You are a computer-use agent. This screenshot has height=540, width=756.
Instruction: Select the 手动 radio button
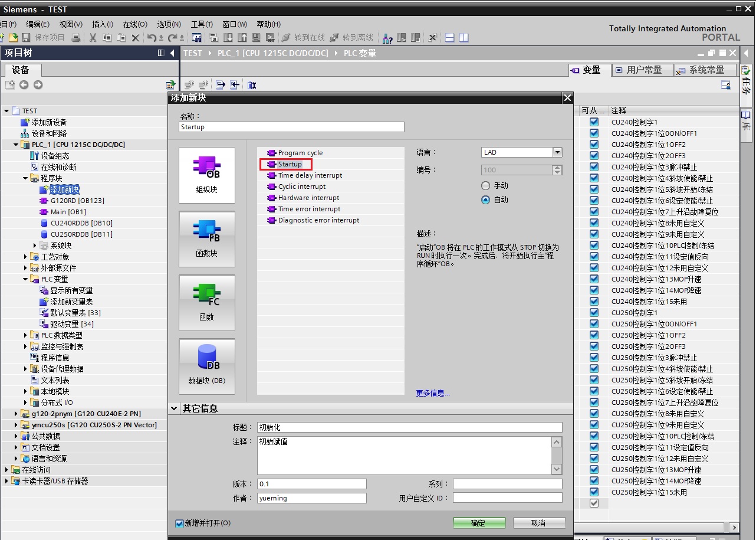[486, 185]
